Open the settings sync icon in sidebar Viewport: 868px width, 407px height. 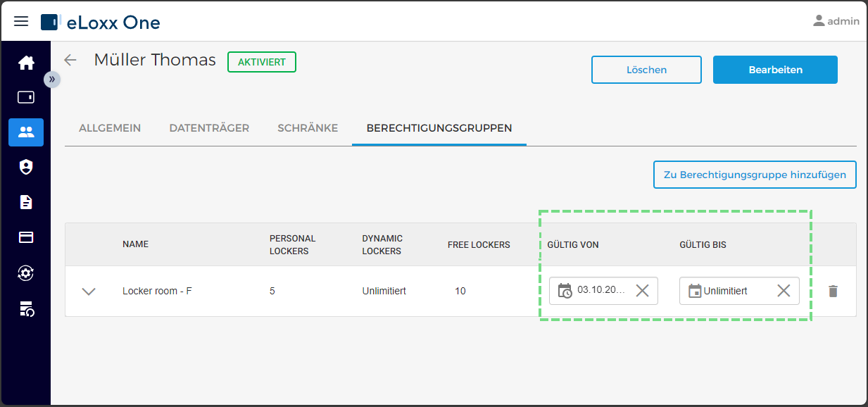(26, 273)
